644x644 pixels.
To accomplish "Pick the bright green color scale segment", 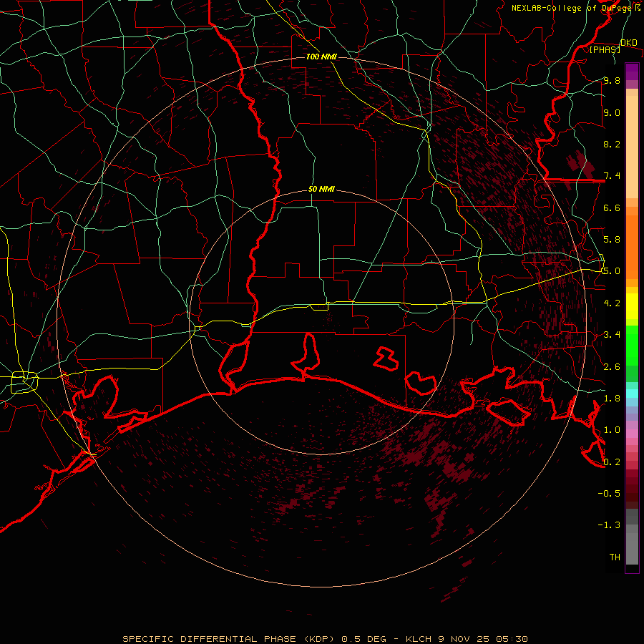I will (632, 345).
